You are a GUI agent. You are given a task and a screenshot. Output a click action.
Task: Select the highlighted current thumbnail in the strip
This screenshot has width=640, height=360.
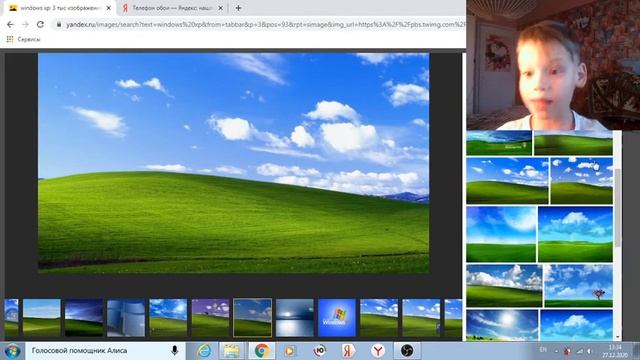point(253,318)
